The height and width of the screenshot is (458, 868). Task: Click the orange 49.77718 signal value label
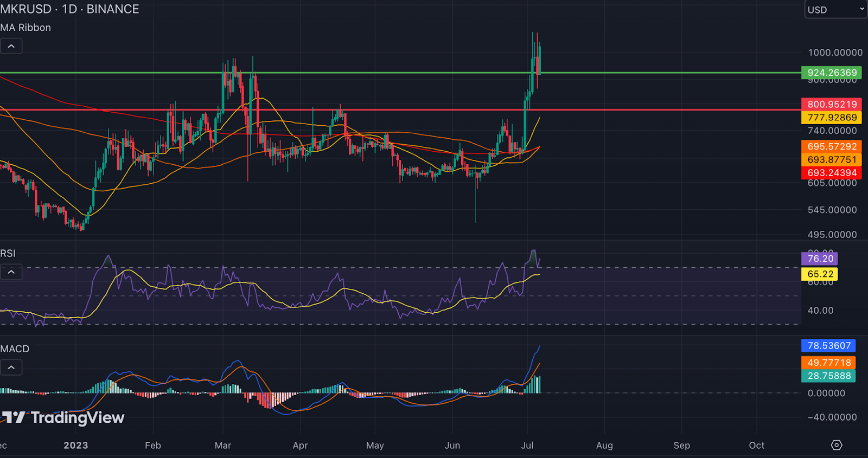[828, 363]
